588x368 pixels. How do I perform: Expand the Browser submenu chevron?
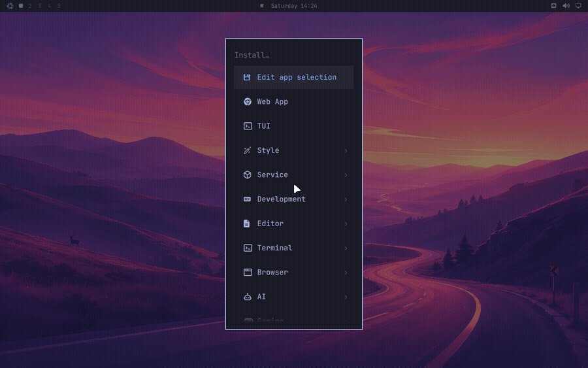coord(346,273)
